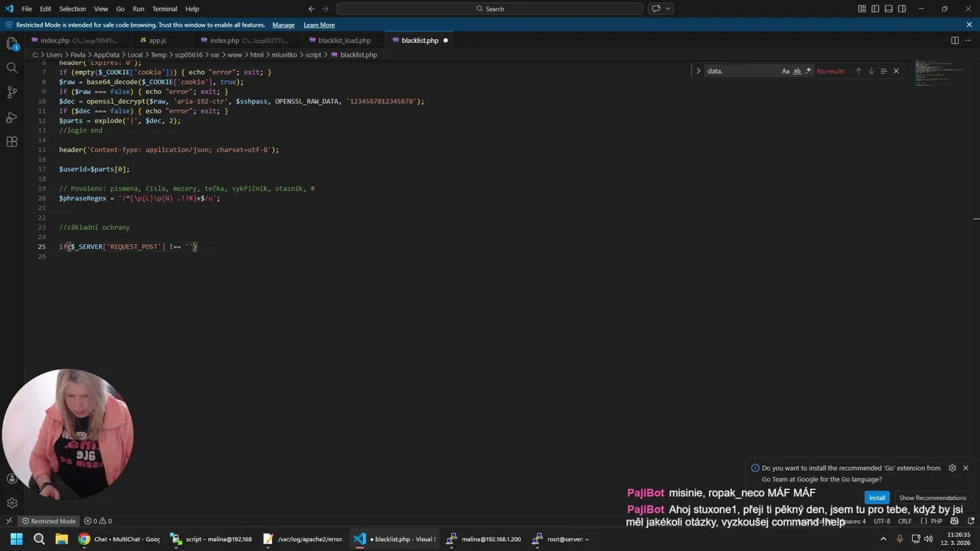Find next match arrow

click(x=871, y=71)
